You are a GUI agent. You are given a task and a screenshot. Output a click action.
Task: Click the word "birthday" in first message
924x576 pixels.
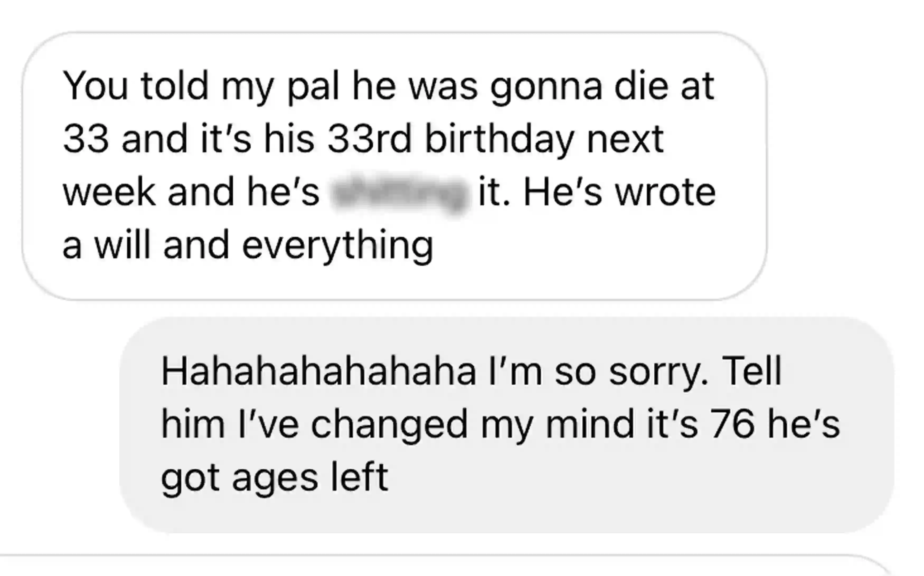click(x=499, y=140)
